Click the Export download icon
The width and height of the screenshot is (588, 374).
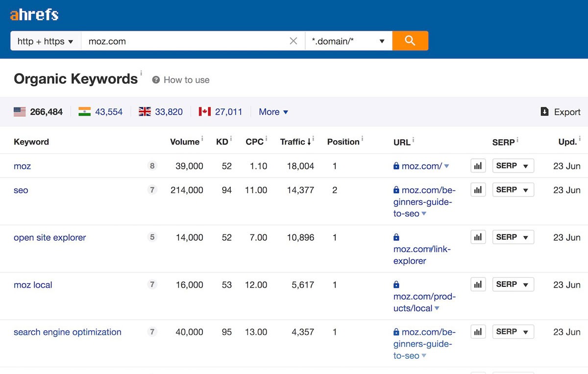(544, 112)
